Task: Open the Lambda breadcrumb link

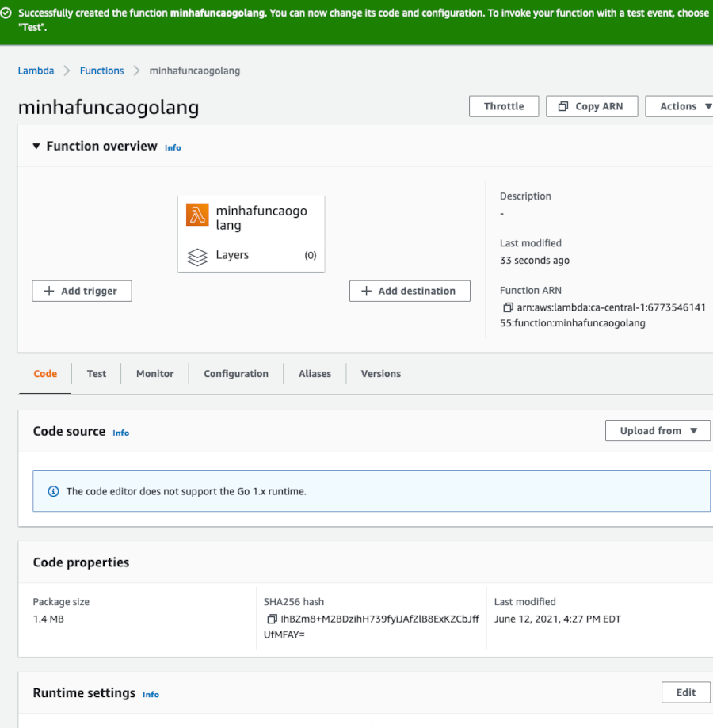Action: pyautogui.click(x=36, y=71)
